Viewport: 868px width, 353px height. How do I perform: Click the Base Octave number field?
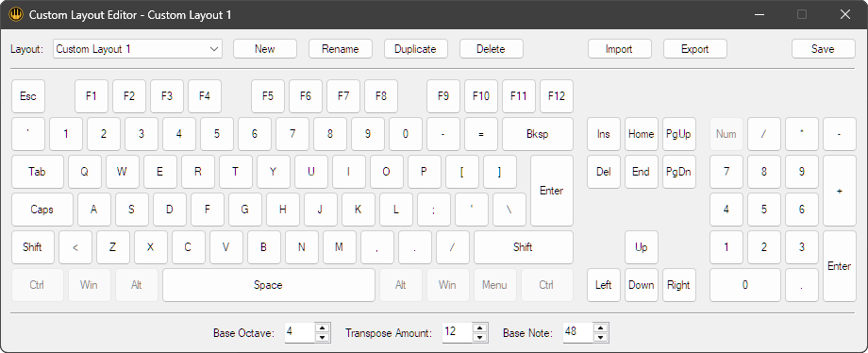click(x=299, y=332)
